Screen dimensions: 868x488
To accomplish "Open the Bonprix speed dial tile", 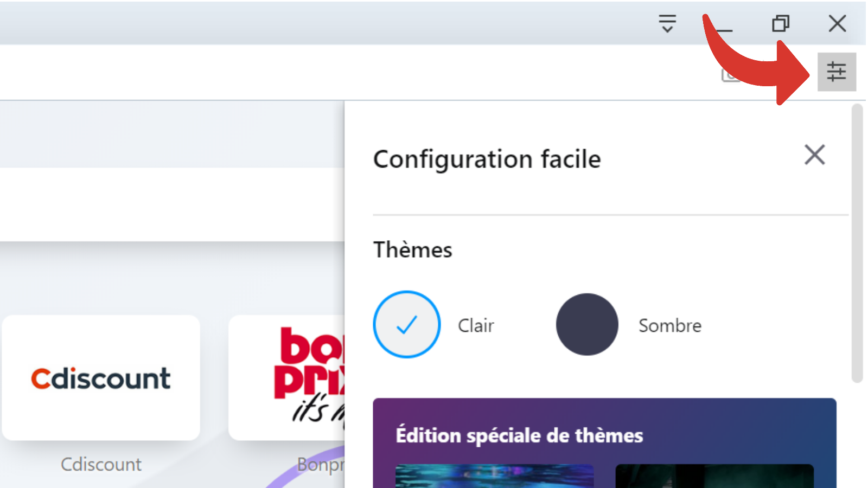I will point(288,377).
